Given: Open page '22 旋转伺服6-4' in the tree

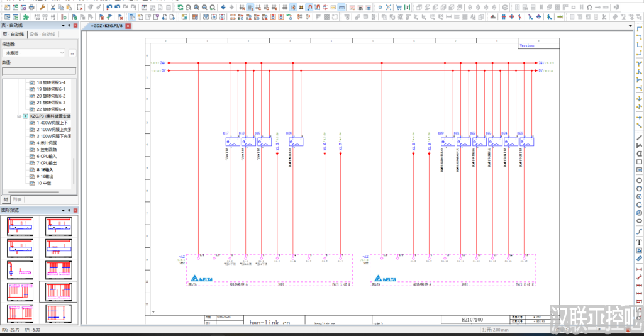Looking at the screenshot, I should point(51,109).
